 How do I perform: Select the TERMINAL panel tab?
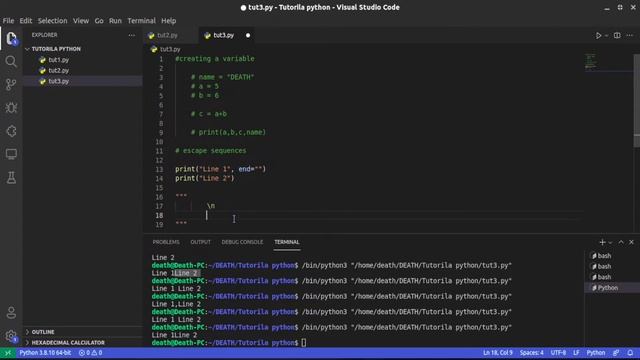287,242
